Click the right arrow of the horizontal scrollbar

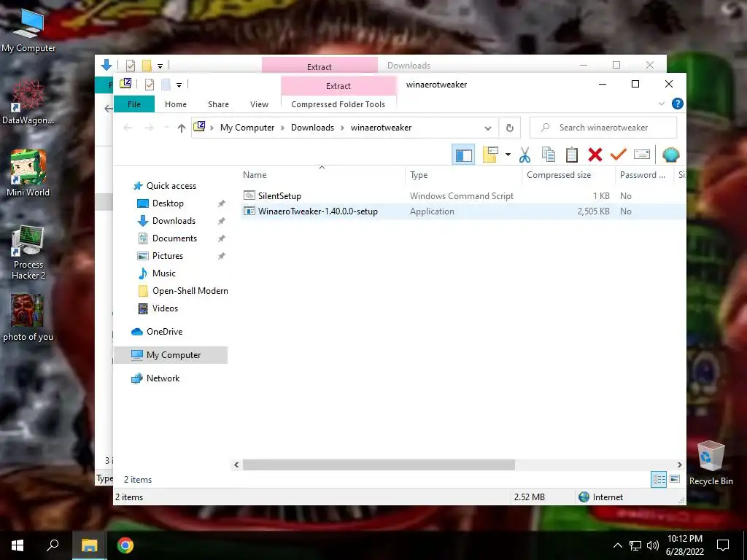[x=679, y=464]
